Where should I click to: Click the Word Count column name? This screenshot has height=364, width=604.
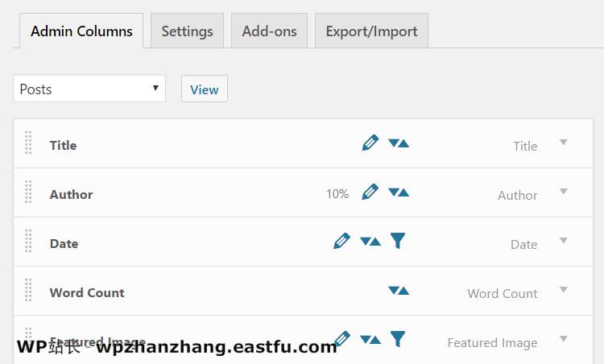(x=87, y=292)
